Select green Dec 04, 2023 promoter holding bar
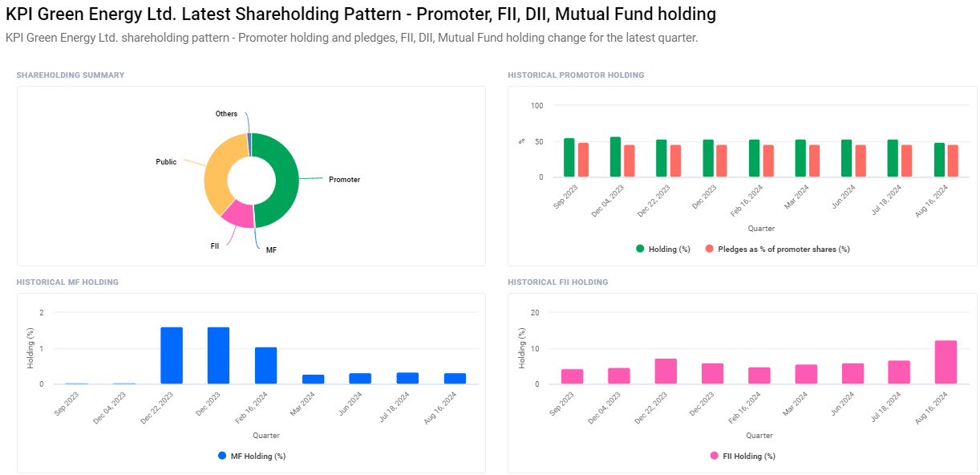 (x=615, y=156)
